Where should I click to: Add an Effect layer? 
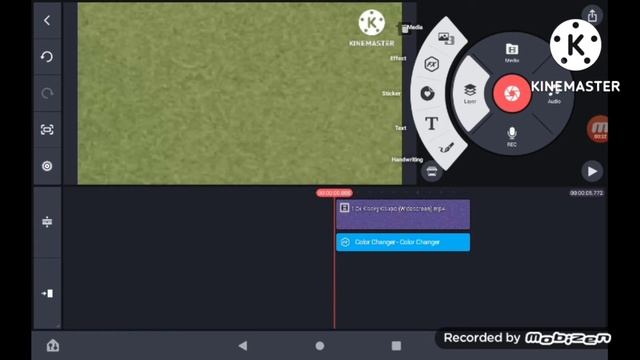coord(431,64)
